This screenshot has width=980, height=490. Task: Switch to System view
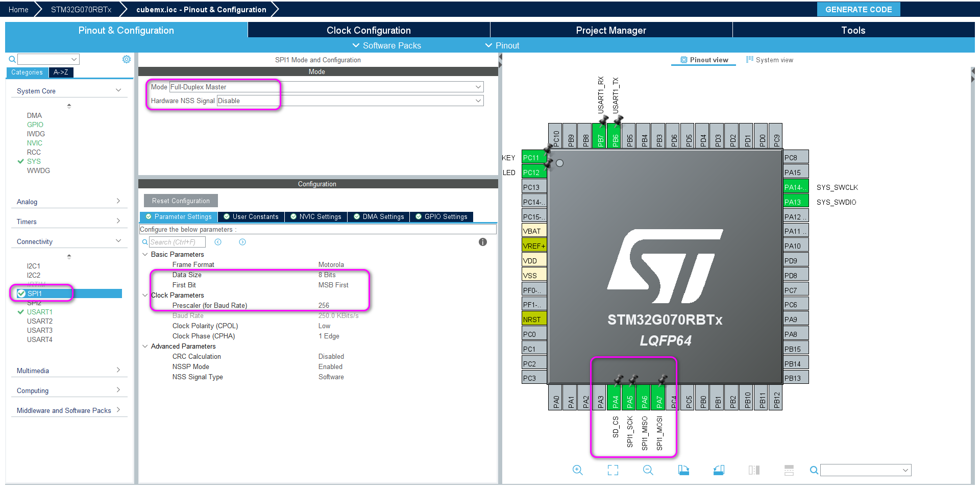click(x=770, y=60)
